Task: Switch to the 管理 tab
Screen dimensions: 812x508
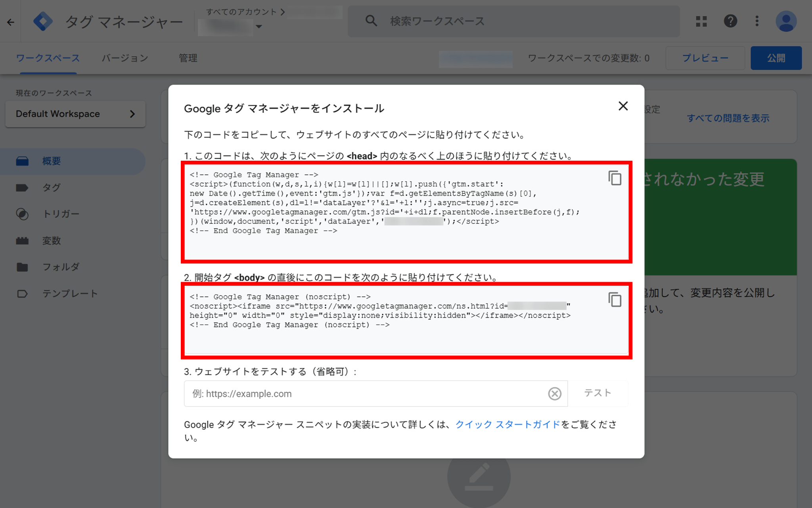Action: (x=188, y=58)
